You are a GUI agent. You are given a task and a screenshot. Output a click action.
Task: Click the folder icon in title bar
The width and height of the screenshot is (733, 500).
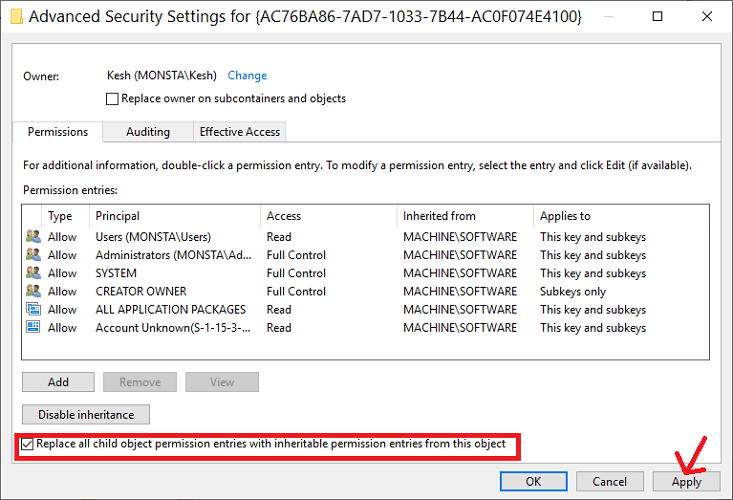pos(16,17)
